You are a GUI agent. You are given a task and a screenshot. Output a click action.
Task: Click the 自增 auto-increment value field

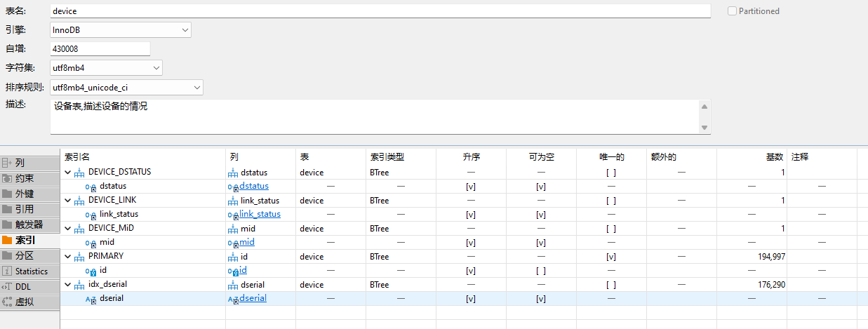[x=100, y=49]
